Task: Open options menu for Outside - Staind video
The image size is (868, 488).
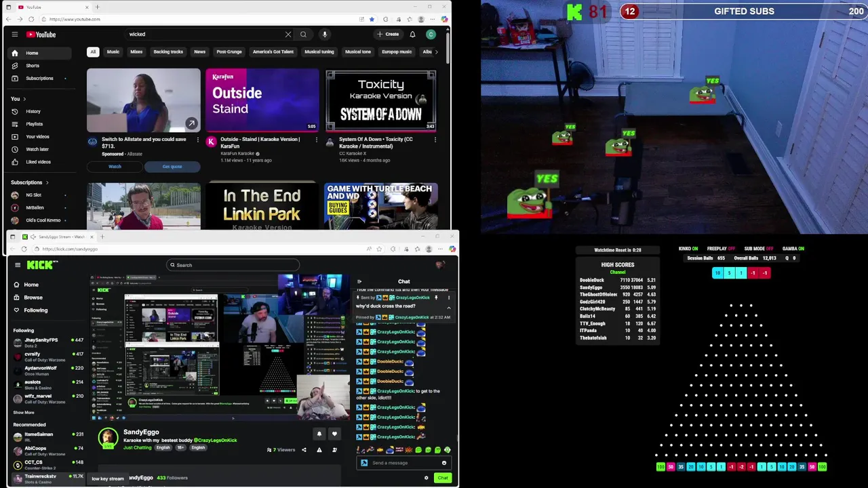Action: tap(316, 140)
